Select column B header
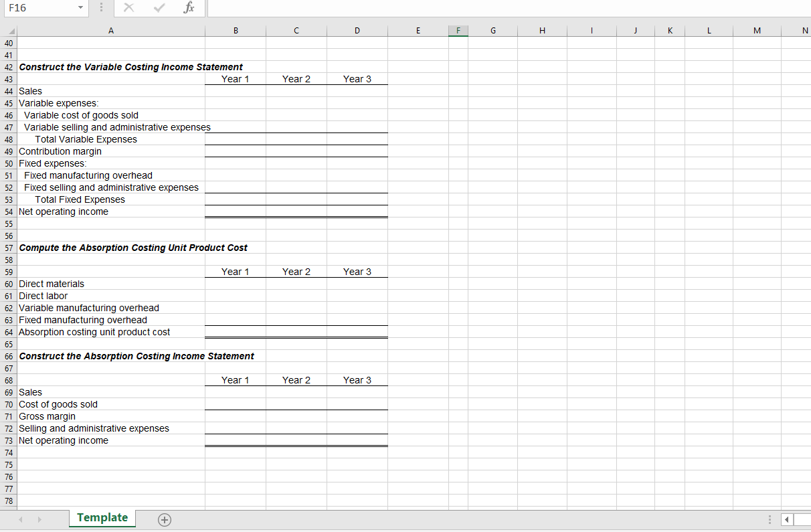Image resolution: width=811 pixels, height=532 pixels. (x=236, y=30)
